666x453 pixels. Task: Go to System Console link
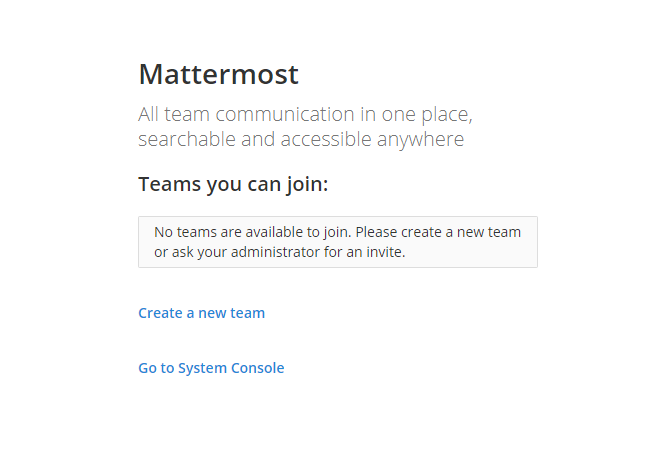211,368
